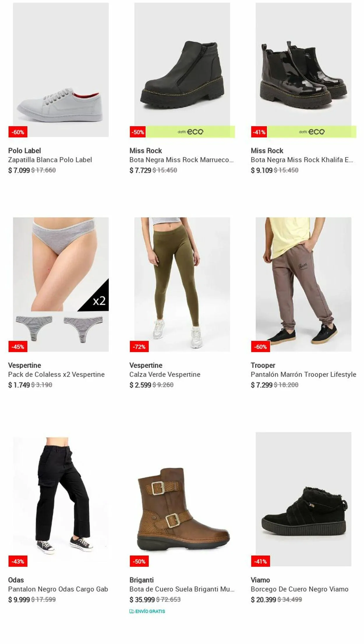
Task: Click the dafiti eco badge on Marruecos boot
Action: coord(190,132)
